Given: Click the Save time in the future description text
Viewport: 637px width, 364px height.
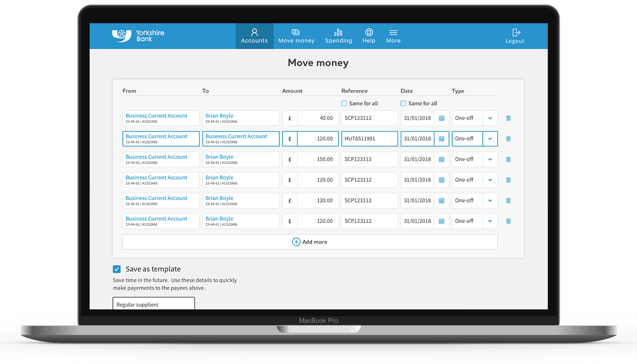Looking at the screenshot, I should pyautogui.click(x=175, y=284).
